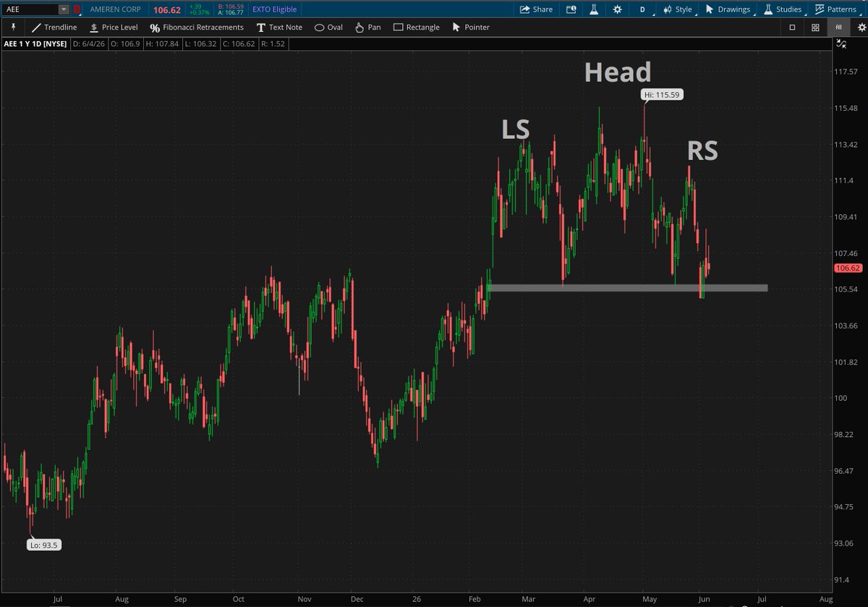Click the collapse chart icon below gear
The height and width of the screenshot is (607, 868).
coord(840,44)
